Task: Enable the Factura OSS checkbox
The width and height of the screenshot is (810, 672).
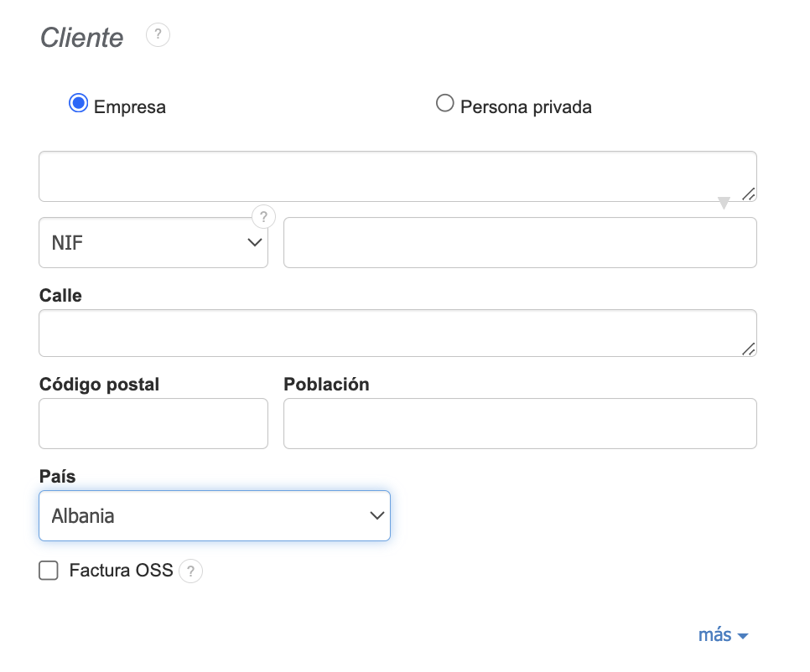Action: (x=49, y=571)
